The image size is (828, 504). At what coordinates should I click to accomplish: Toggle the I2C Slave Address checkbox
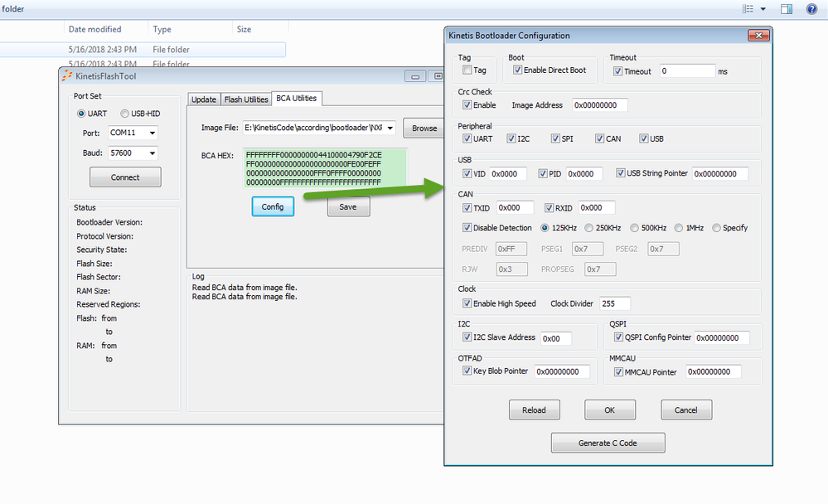pos(467,337)
